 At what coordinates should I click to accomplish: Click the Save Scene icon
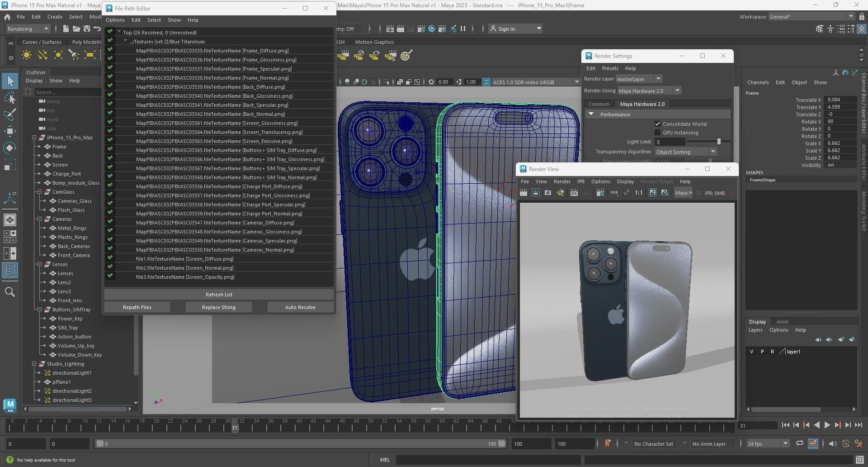point(86,29)
